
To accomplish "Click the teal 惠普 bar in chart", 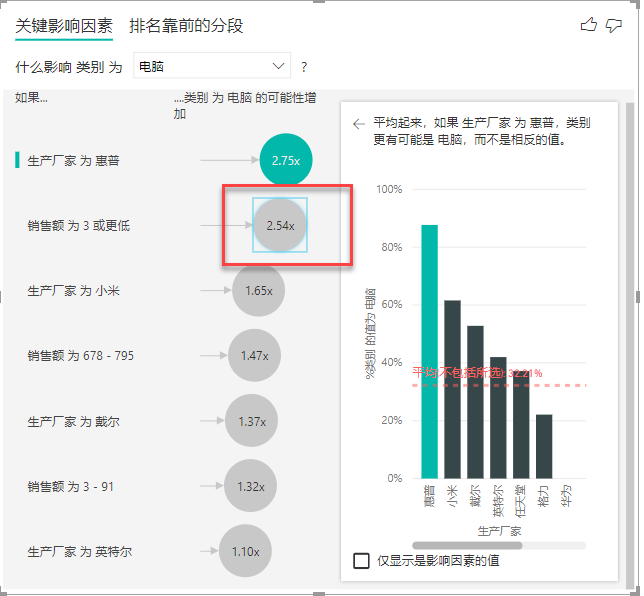I will [x=430, y=352].
